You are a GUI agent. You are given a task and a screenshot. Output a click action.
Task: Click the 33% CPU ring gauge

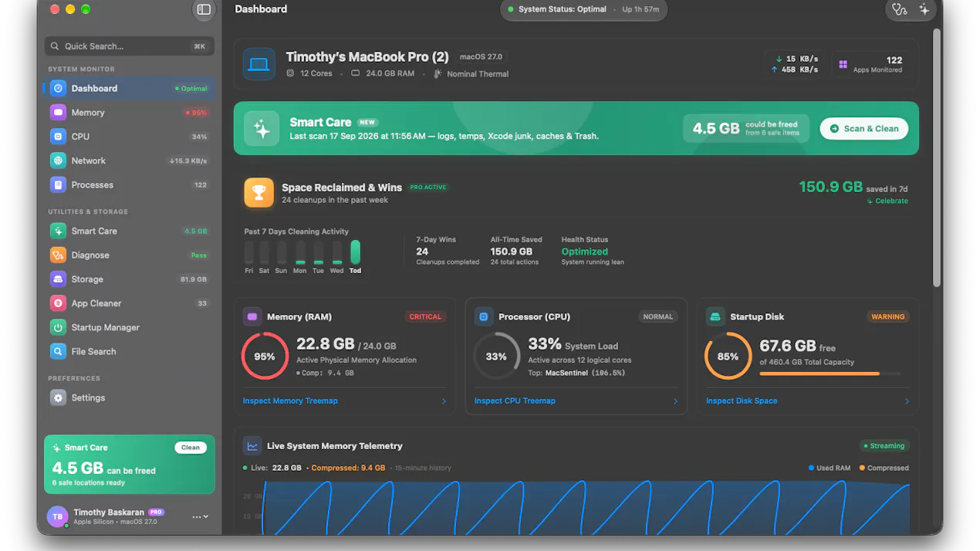(496, 357)
